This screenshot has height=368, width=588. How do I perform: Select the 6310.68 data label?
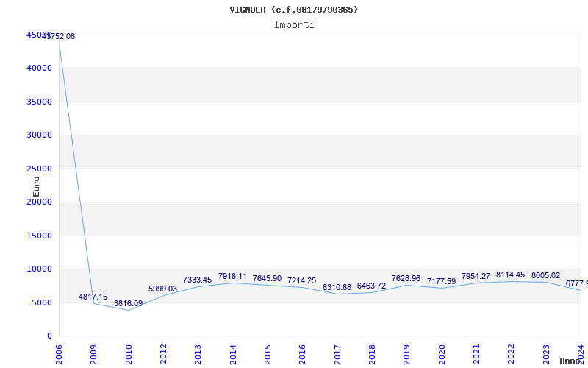(337, 287)
